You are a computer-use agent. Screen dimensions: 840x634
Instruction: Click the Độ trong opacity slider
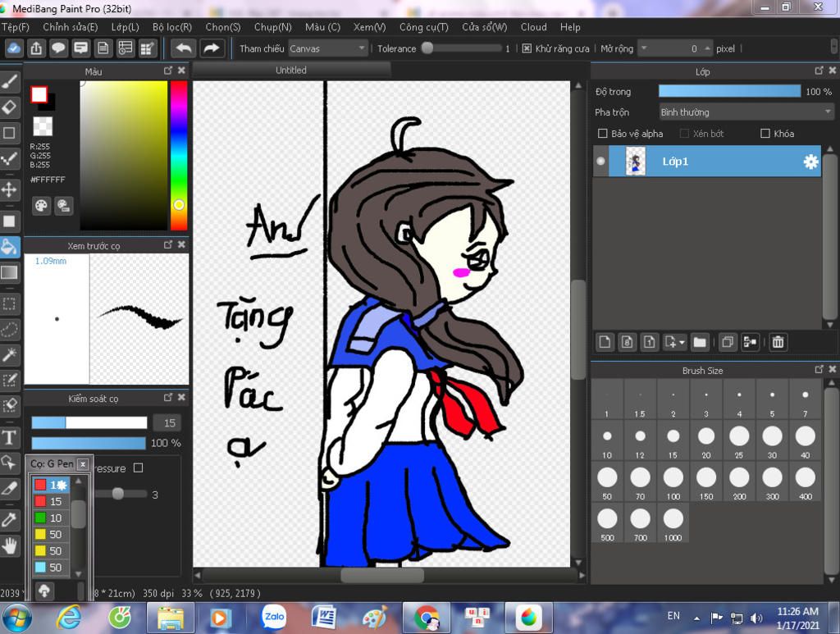[729, 91]
